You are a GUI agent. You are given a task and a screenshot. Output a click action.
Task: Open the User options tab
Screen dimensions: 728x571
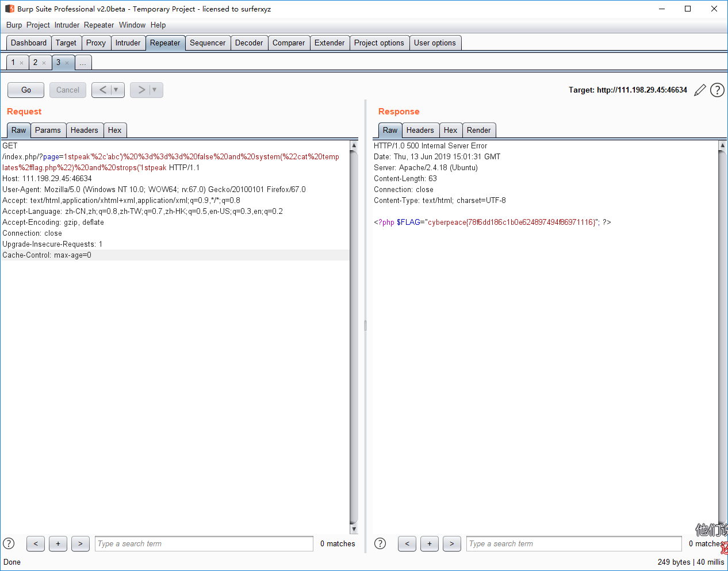click(435, 43)
